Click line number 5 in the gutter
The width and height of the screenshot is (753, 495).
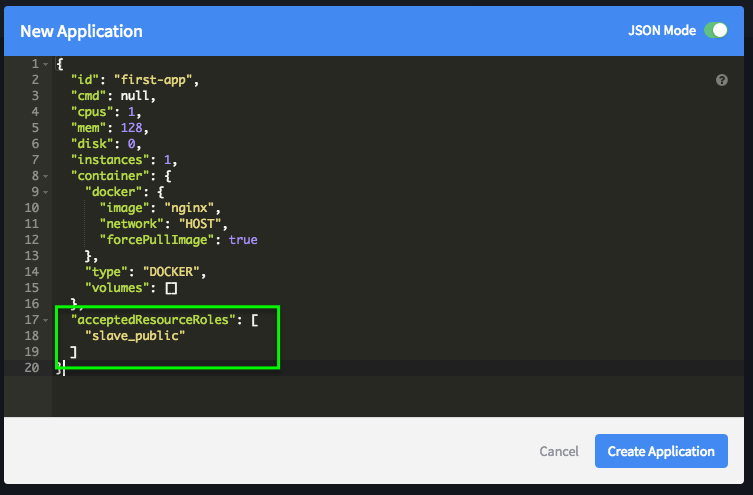(35, 128)
